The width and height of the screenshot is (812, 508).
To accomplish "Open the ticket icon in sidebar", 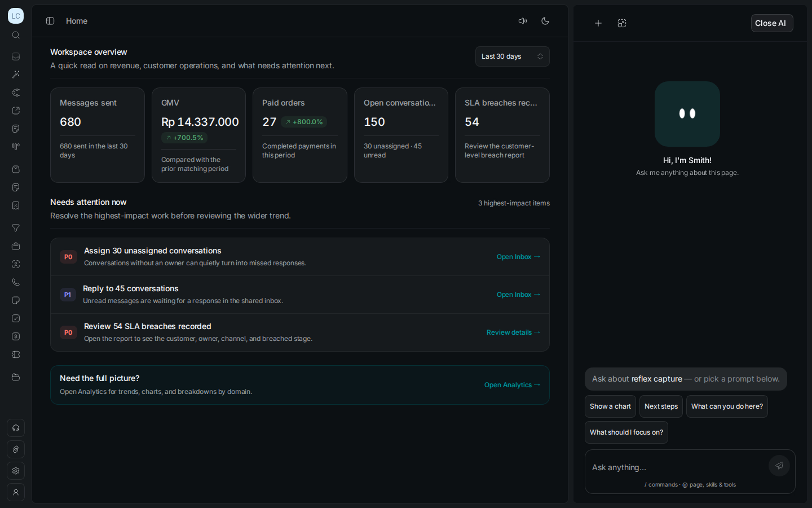I will 16,354.
